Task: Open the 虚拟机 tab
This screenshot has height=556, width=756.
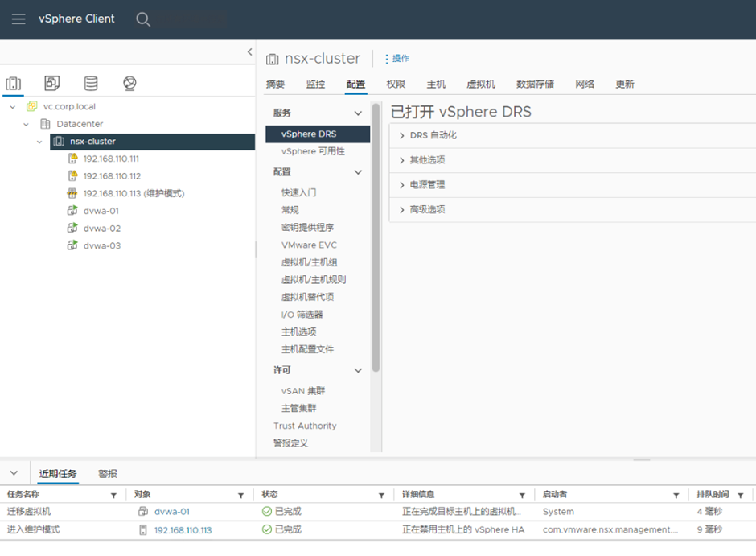Action: tap(481, 84)
